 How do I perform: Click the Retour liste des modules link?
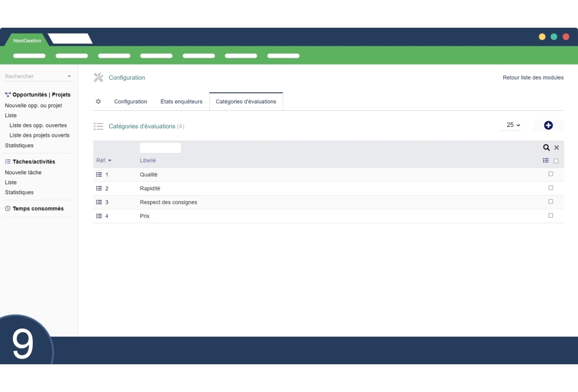pyautogui.click(x=532, y=77)
